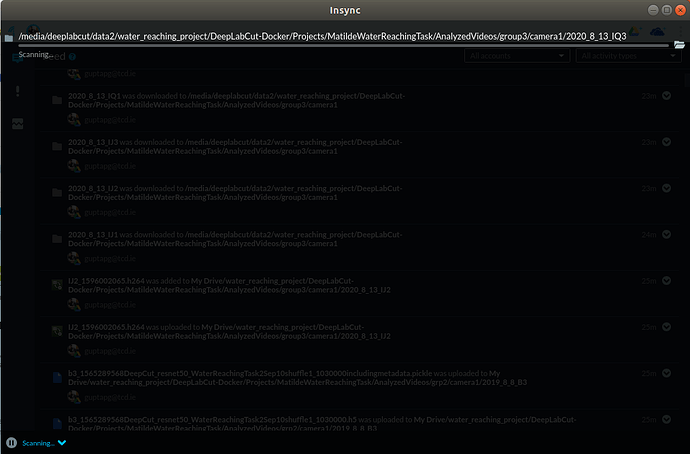Click folder icon of 2020_8_13_IJ2 entry
690x454 pixels.
[x=57, y=193]
